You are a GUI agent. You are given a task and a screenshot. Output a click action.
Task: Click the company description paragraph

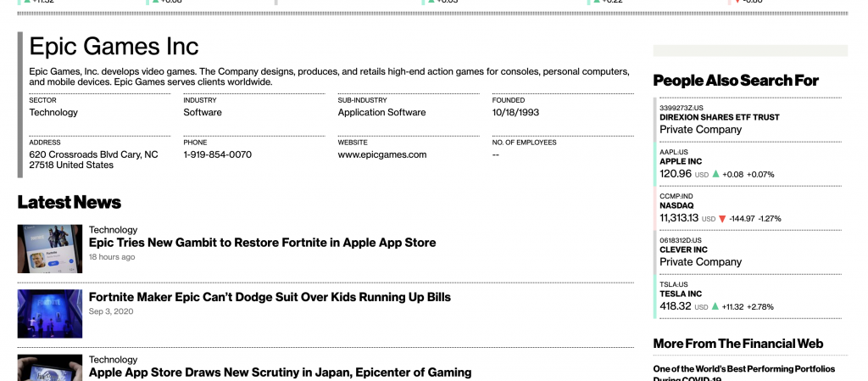click(330, 77)
